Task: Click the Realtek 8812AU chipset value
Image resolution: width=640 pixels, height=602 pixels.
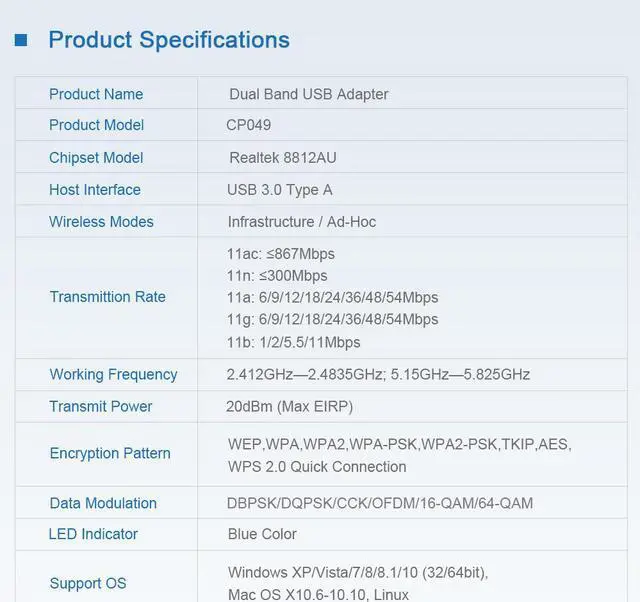Action: coord(284,157)
